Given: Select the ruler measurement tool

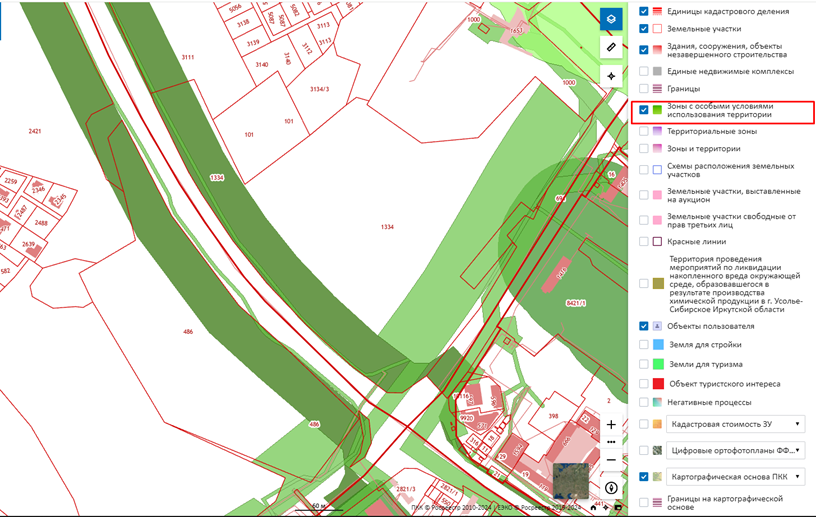Looking at the screenshot, I should coord(611,48).
